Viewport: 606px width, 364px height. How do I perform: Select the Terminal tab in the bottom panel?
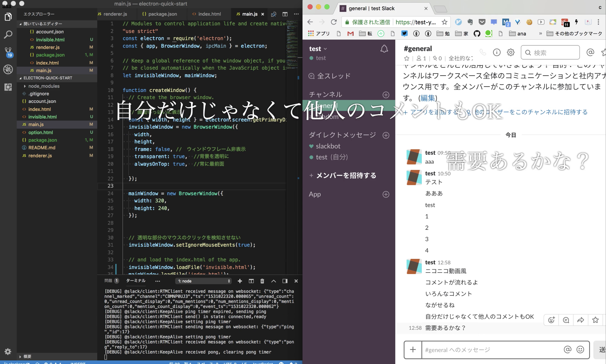(136, 281)
